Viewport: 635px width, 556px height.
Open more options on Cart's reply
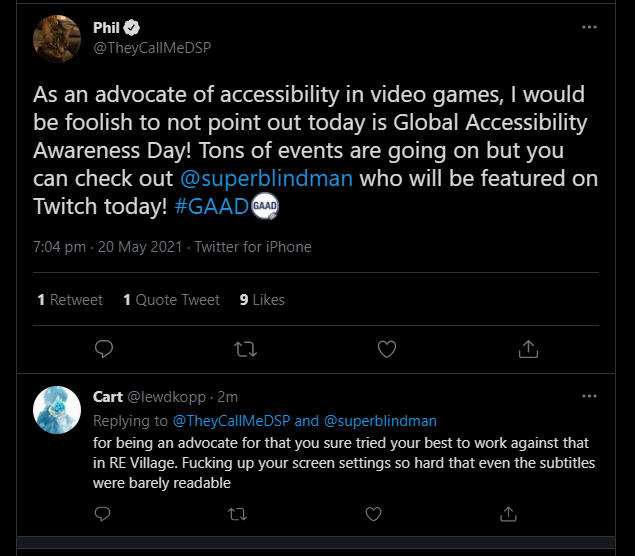[589, 396]
